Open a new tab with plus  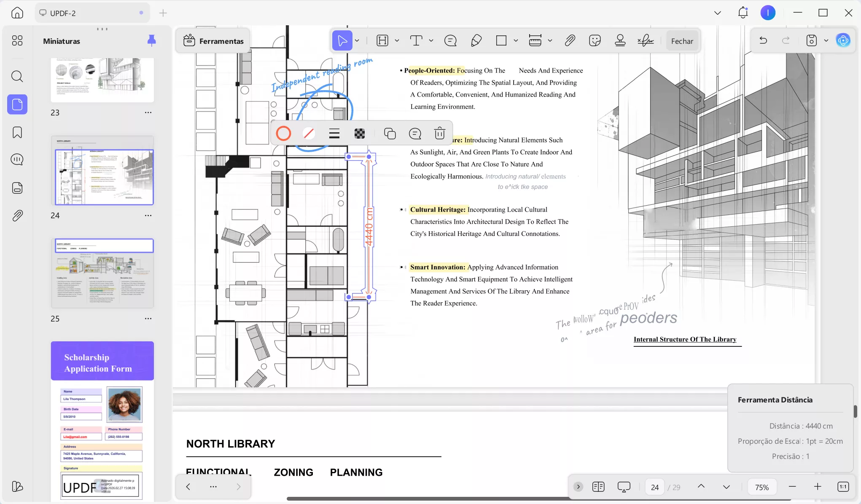pos(163,13)
